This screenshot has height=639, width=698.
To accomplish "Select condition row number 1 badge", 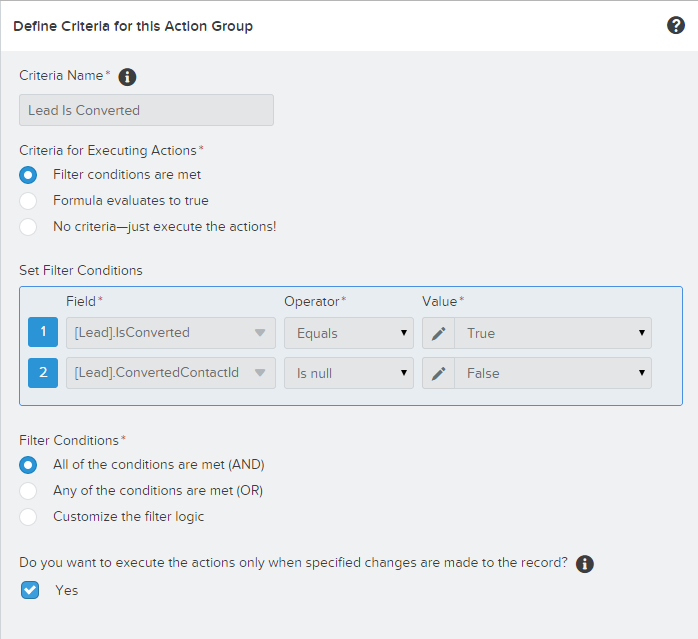I will 43,333.
